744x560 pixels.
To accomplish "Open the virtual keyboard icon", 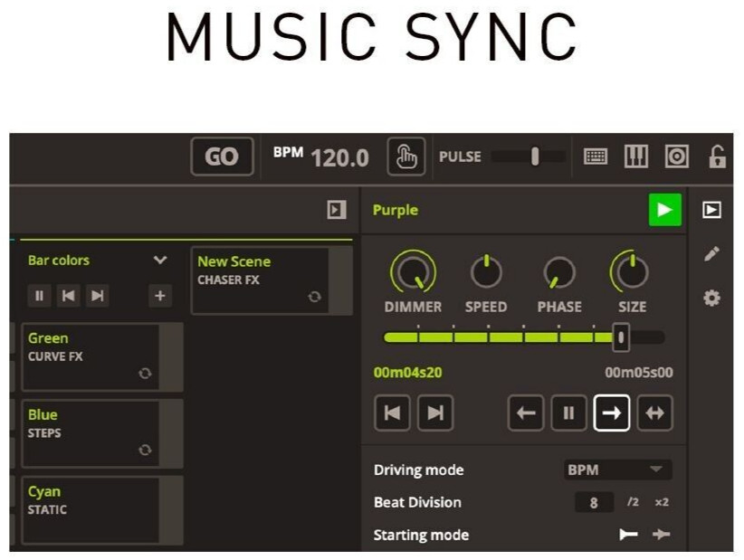I will 595,157.
